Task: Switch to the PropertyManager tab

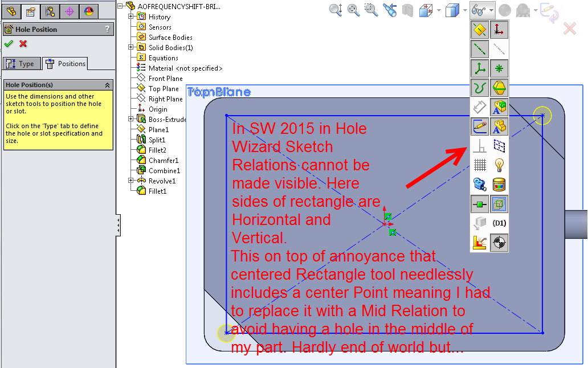Action: 30,11
